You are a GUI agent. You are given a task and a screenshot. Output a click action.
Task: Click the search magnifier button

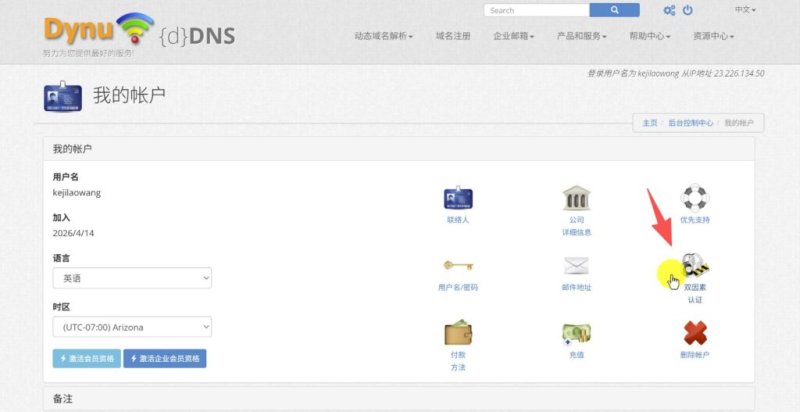click(614, 10)
